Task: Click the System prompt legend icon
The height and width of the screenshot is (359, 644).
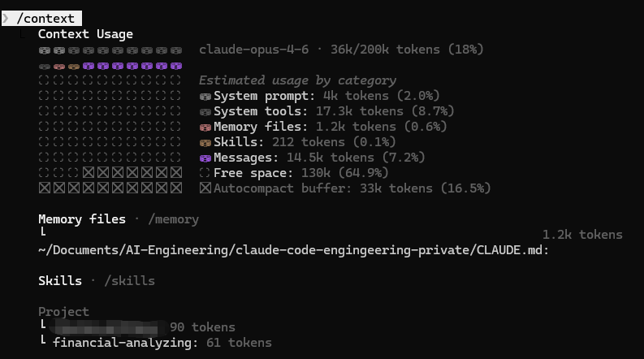Action: [205, 96]
